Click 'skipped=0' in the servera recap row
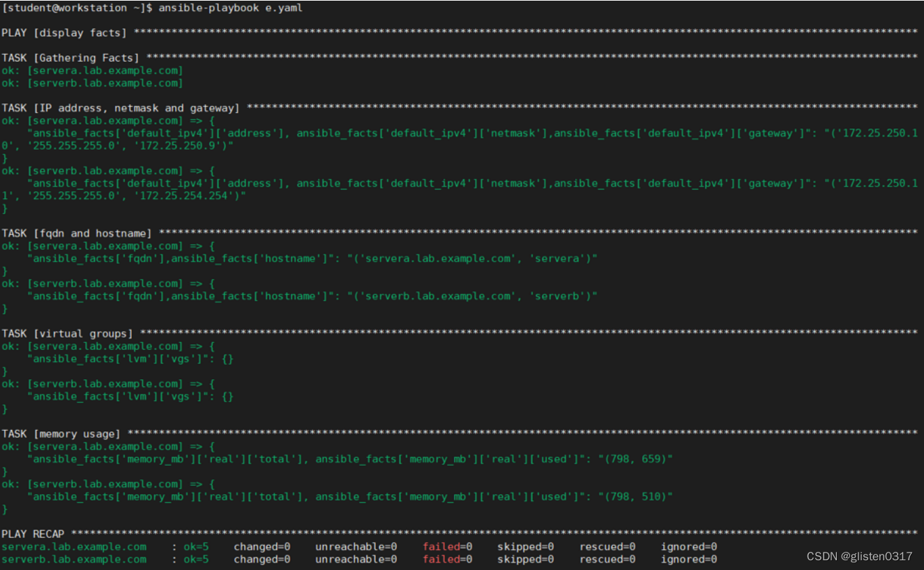The image size is (924, 570). [526, 547]
